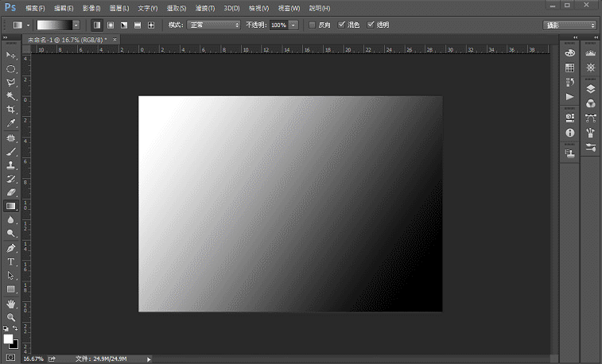Image resolution: width=602 pixels, height=364 pixels.
Task: Open the Swatches panel icon
Action: coord(569,68)
